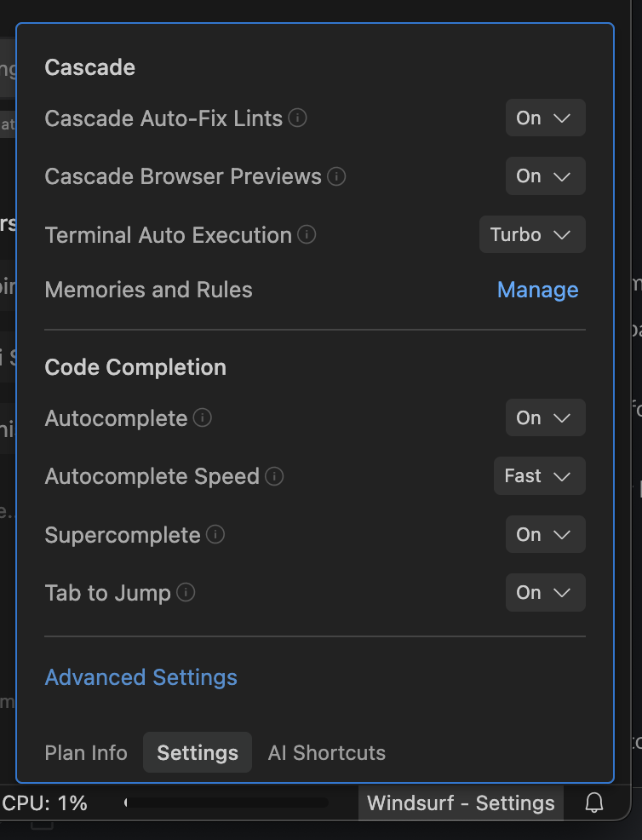The height and width of the screenshot is (840, 642).
Task: Open notifications bell in status bar
Action: coord(594,803)
